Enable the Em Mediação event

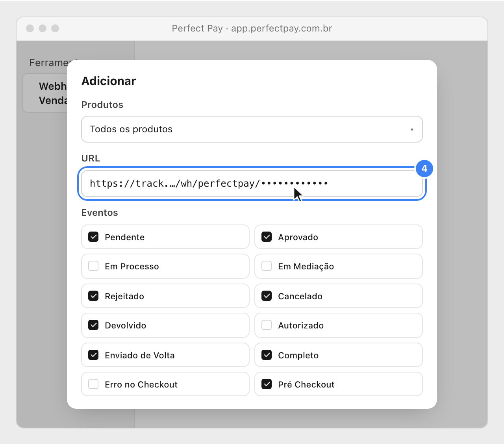pos(267,266)
